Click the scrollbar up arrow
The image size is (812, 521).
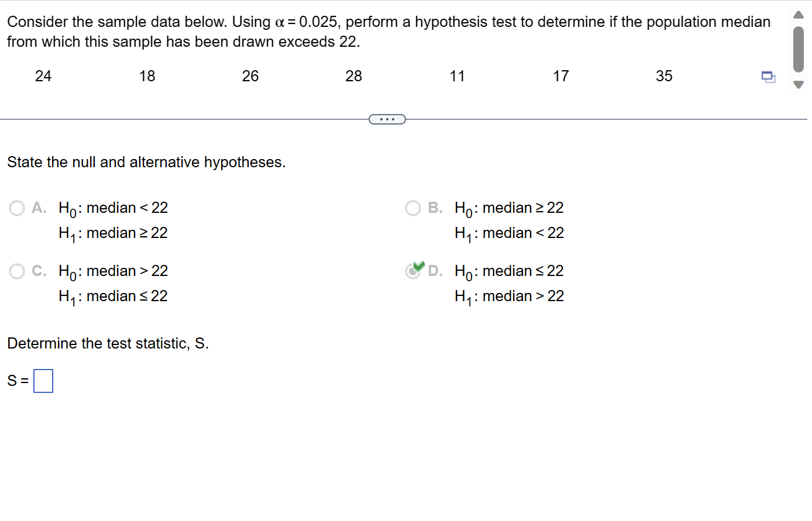point(798,15)
